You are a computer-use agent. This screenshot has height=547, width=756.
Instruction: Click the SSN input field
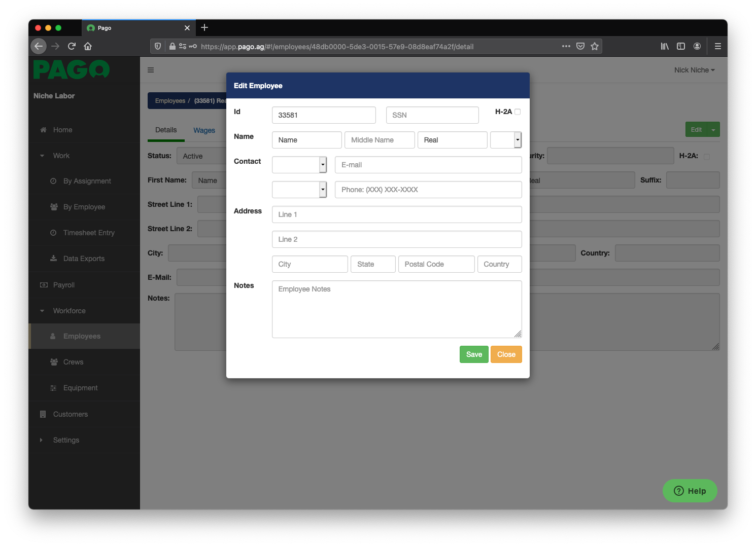pos(432,115)
